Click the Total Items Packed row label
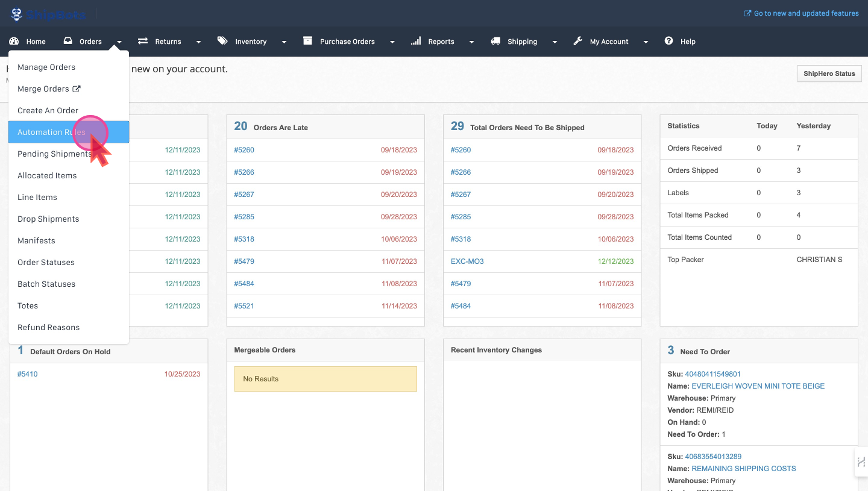 (698, 215)
